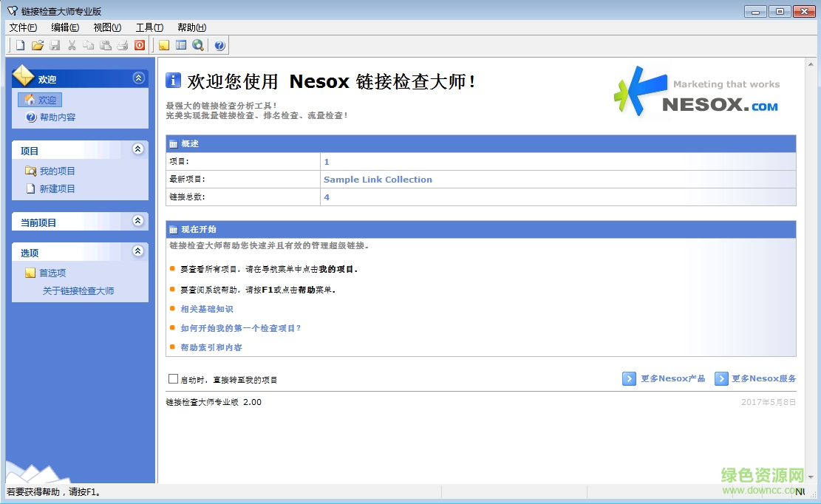This screenshot has width=821, height=504.
Task: Collapse the 选项 panel chevron
Action: coord(137,251)
